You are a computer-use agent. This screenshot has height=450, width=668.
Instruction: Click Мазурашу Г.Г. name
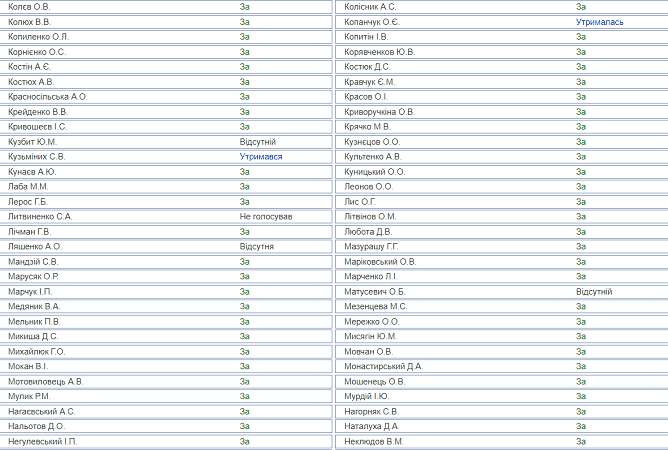coord(371,247)
